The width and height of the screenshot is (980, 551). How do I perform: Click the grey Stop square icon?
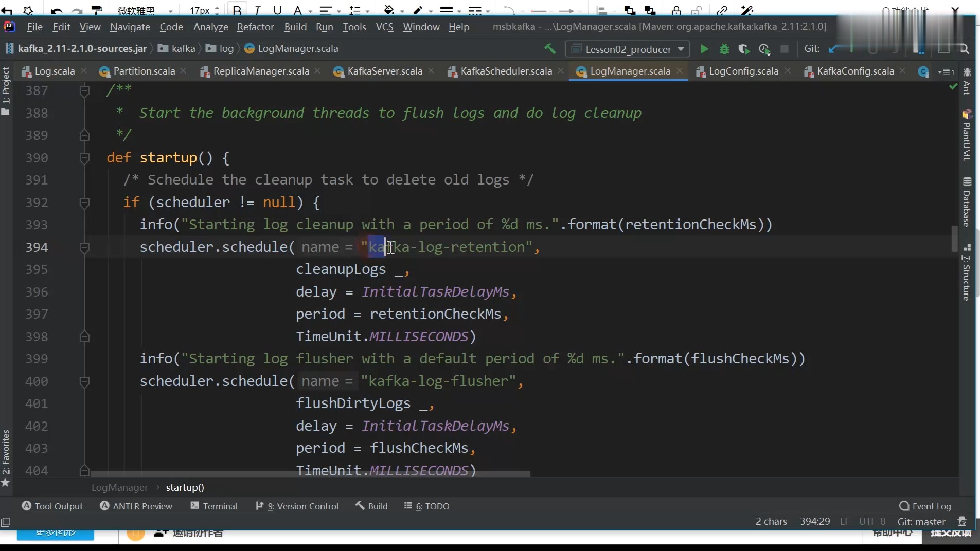coord(784,49)
